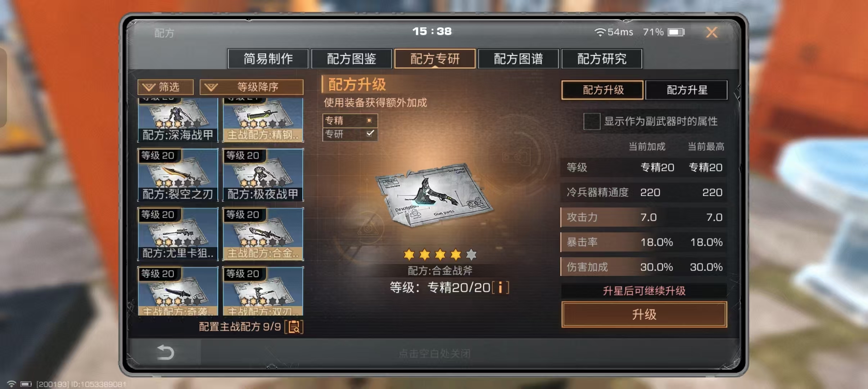The image size is (868, 389).
Task: Switch to the 配方研究 tab
Action: point(602,59)
